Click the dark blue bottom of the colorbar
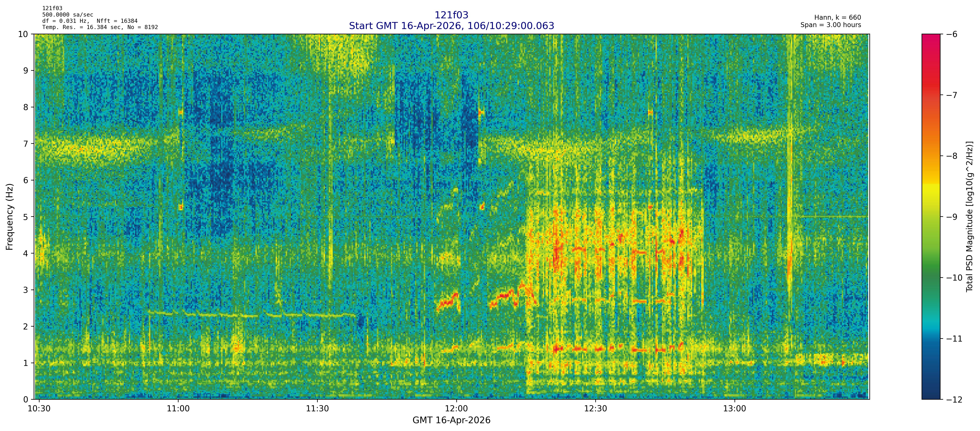Screen dimensions: 980x431 click(x=931, y=392)
